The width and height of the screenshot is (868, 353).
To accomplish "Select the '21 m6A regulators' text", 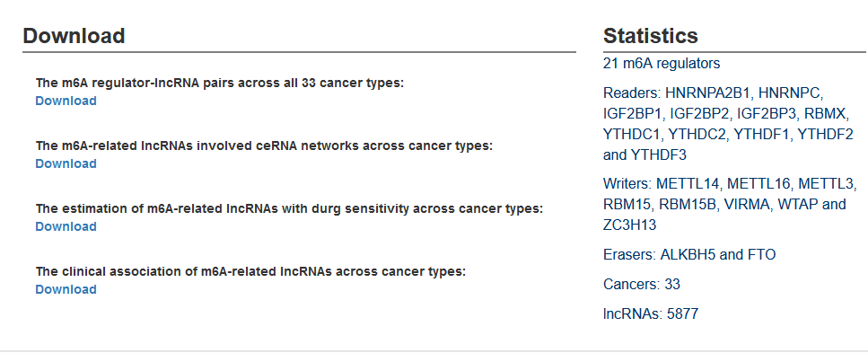I will [662, 64].
